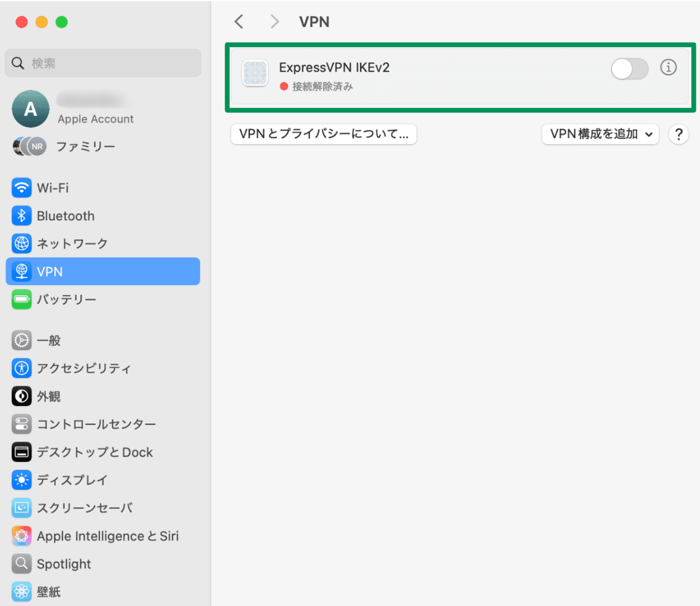This screenshot has height=606, width=700.
Task: Select the 外観 (Appearance) settings icon
Action: click(21, 396)
